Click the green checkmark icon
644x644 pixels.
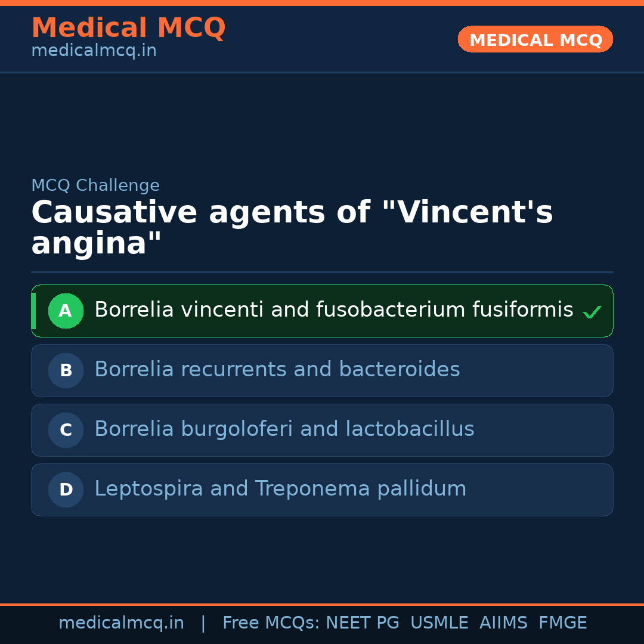tap(592, 312)
